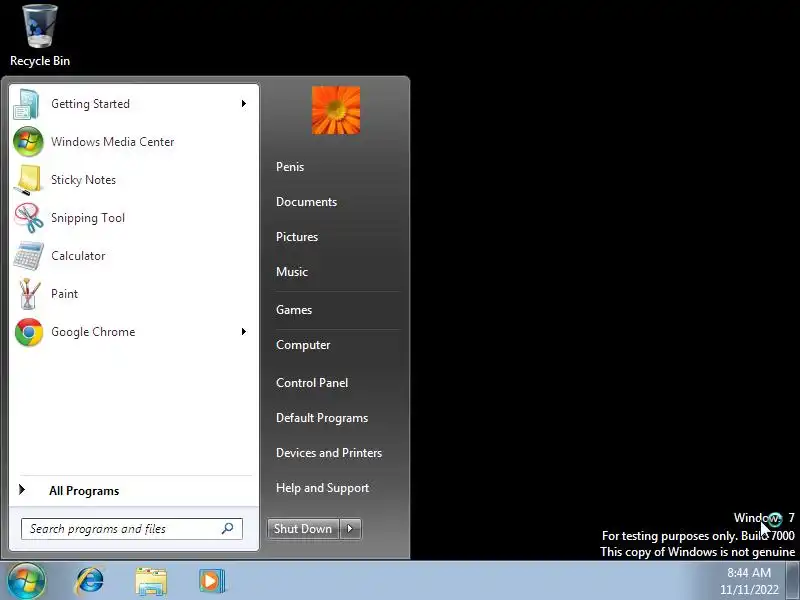Image resolution: width=800 pixels, height=600 pixels.
Task: Launch Windows Media Center from its icon
Action: coord(28,142)
